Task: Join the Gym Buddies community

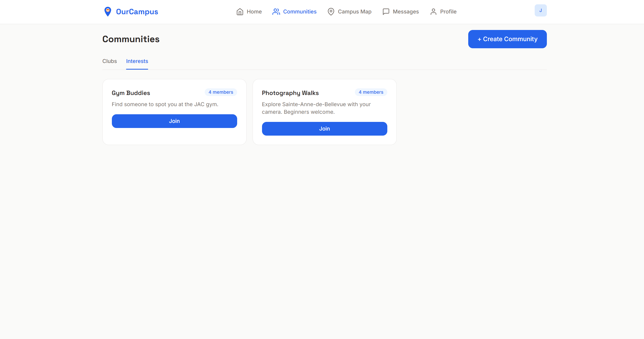Action: point(174,121)
